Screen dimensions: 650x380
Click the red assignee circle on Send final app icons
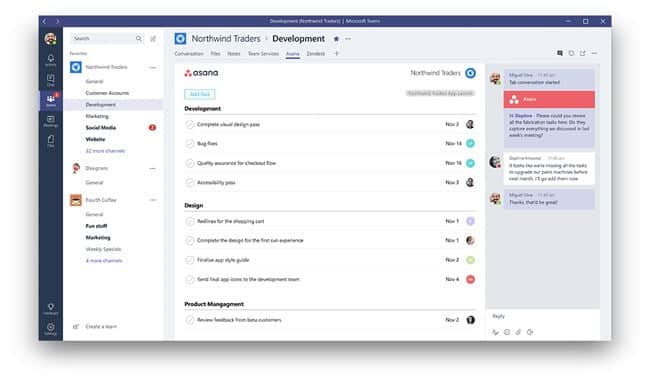pos(470,279)
